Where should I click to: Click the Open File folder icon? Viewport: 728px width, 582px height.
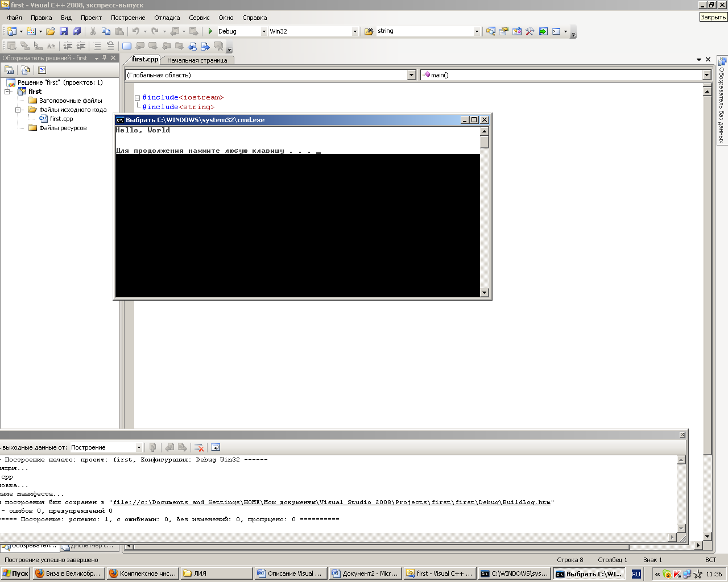[x=51, y=31]
